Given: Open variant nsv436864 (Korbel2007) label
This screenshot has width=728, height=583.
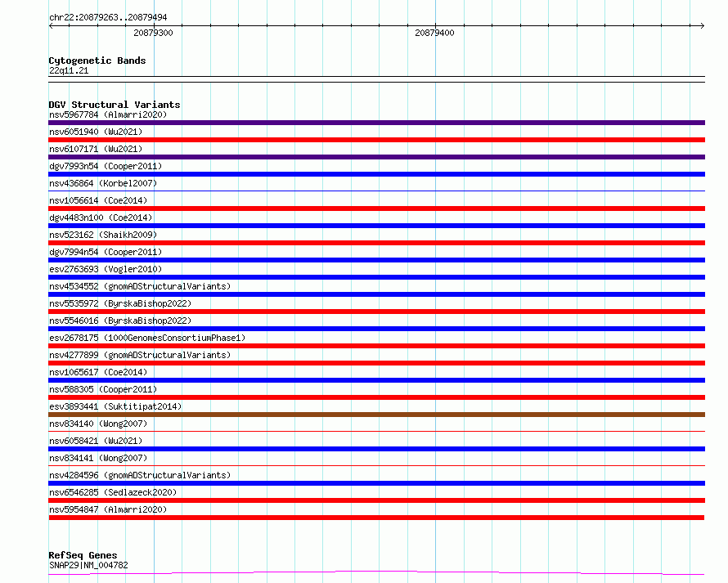Looking at the screenshot, I should [x=103, y=183].
